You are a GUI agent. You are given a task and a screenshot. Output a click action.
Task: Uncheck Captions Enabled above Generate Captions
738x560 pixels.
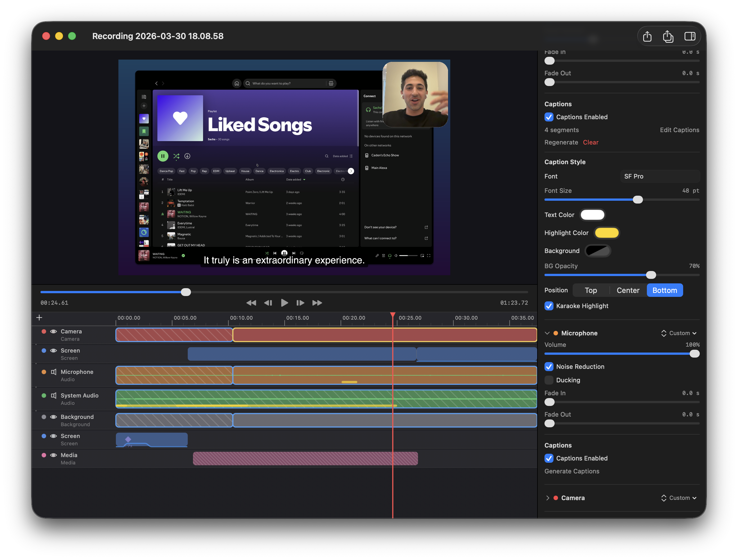pyautogui.click(x=549, y=458)
